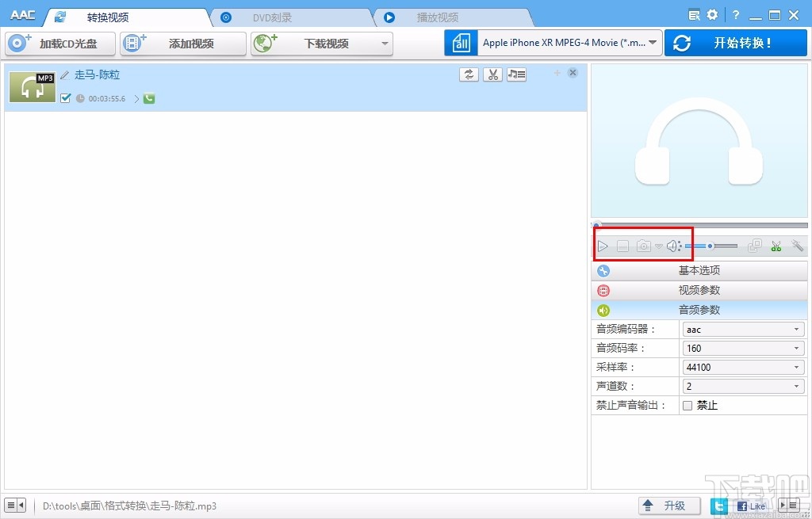The height and width of the screenshot is (519, 812).
Task: Take a snapshot with the camera icon
Action: 642,246
